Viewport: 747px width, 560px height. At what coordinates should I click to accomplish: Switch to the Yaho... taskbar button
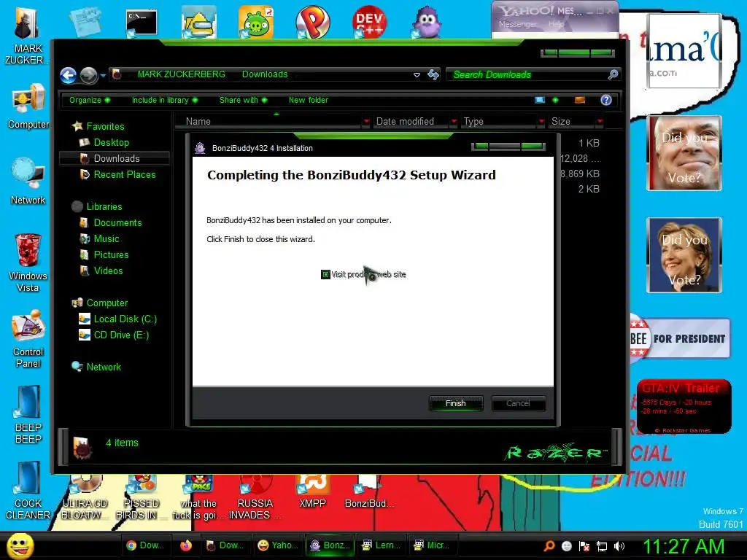click(278, 545)
